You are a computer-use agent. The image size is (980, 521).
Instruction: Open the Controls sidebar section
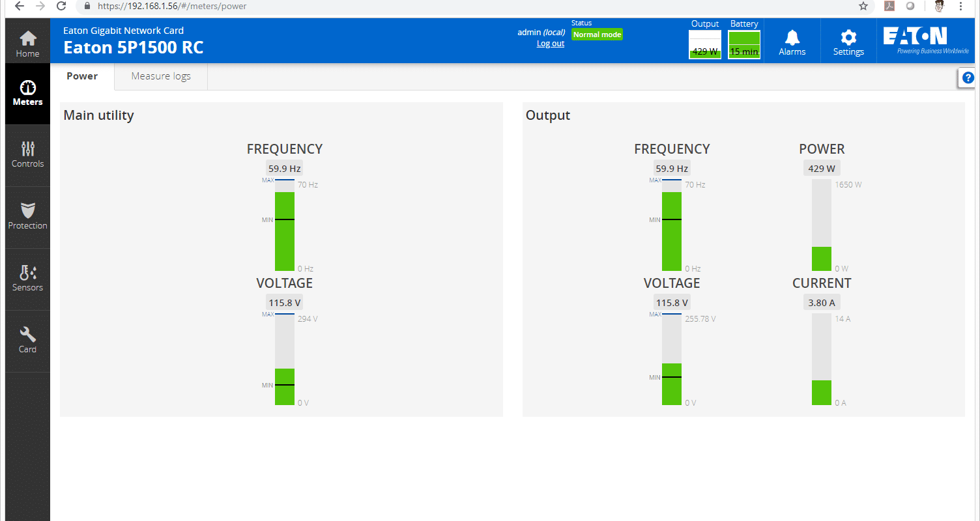[x=27, y=155]
